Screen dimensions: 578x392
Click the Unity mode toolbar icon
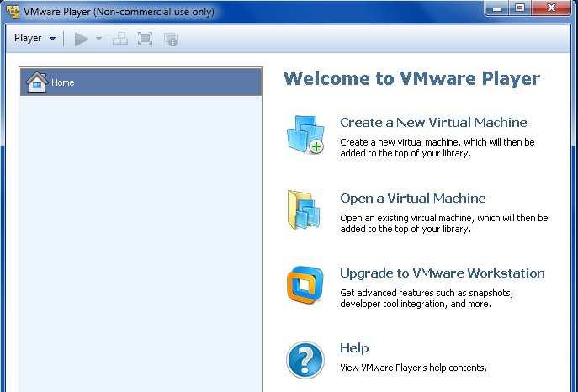coord(171,40)
